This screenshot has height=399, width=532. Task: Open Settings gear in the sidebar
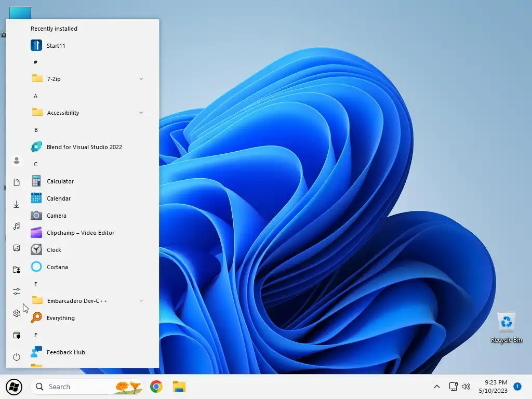click(x=16, y=313)
